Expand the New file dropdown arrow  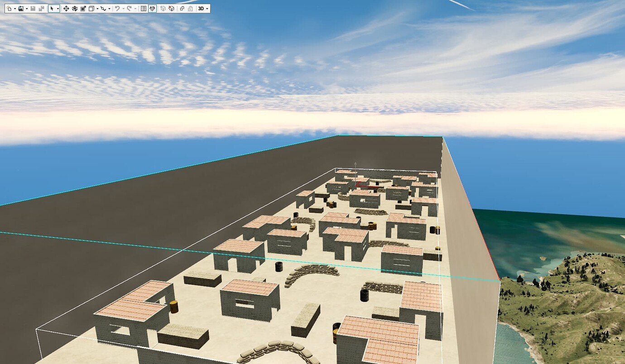coord(15,9)
